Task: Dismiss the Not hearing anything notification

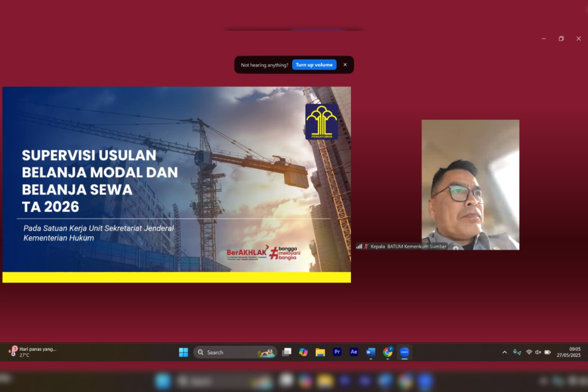Action: [x=345, y=65]
